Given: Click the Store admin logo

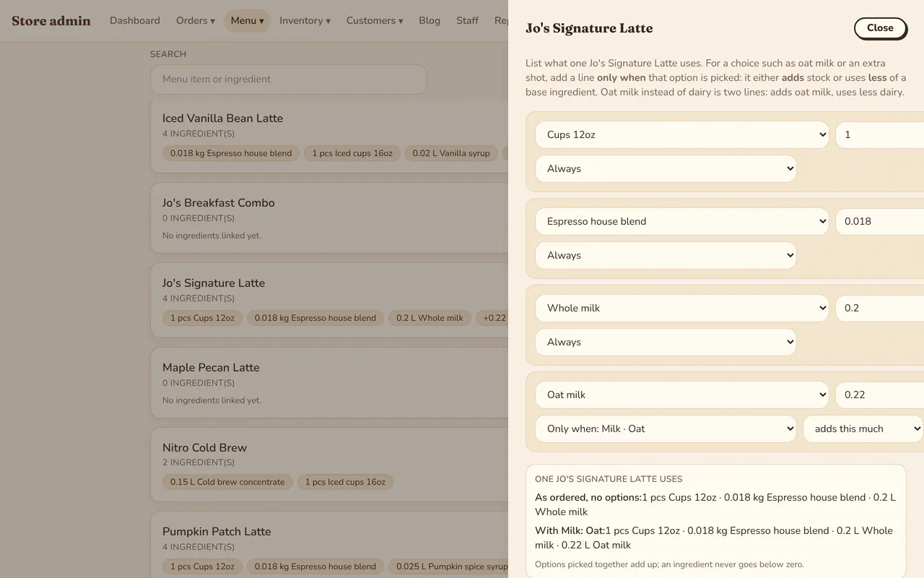Looking at the screenshot, I should point(51,20).
